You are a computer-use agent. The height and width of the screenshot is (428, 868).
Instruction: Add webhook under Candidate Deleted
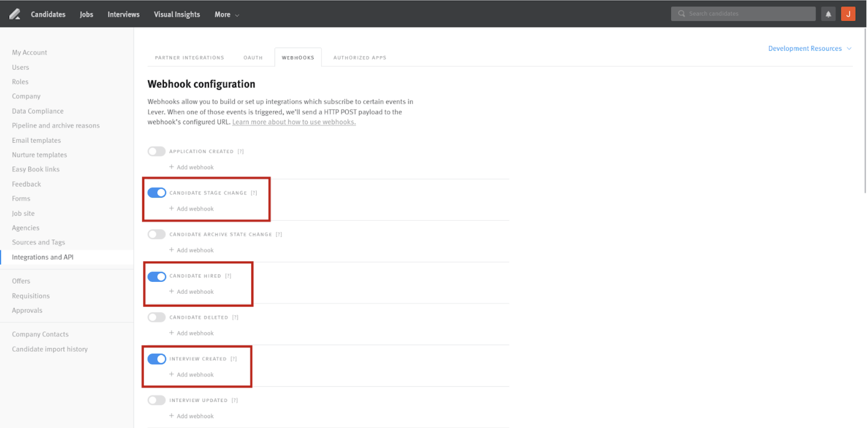tap(192, 333)
